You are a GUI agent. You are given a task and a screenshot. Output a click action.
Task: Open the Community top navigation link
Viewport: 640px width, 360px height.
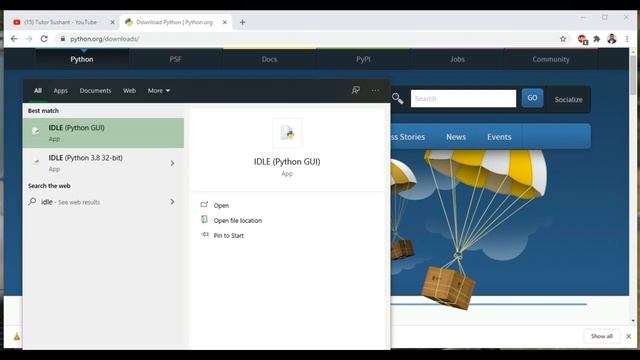(551, 59)
